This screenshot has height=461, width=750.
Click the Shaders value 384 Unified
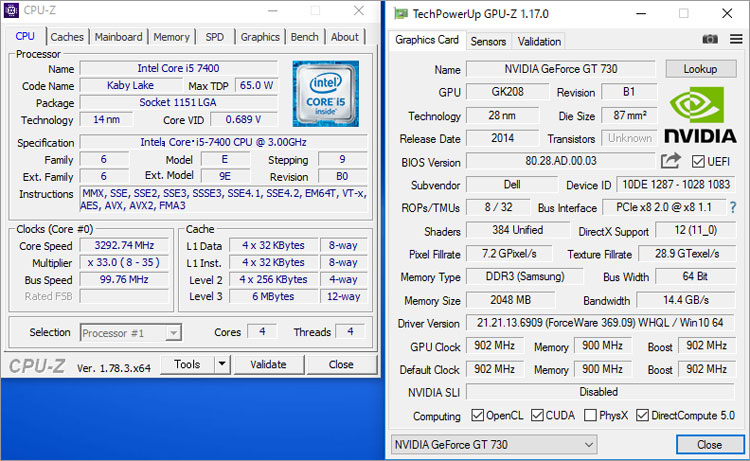[x=518, y=230]
